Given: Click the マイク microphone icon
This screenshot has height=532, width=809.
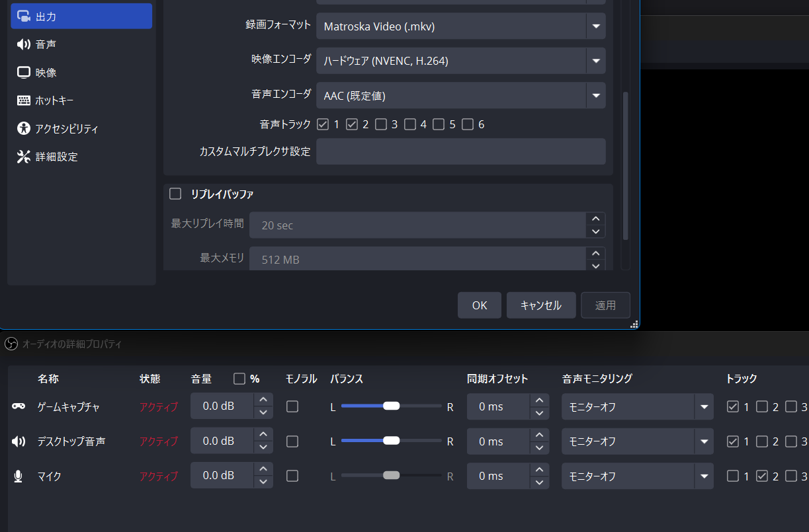Looking at the screenshot, I should pyautogui.click(x=18, y=475).
